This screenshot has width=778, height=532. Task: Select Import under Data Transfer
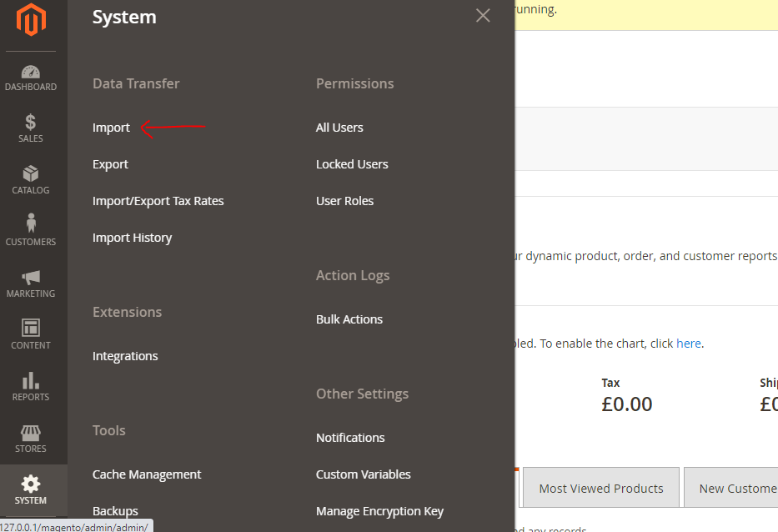111,128
